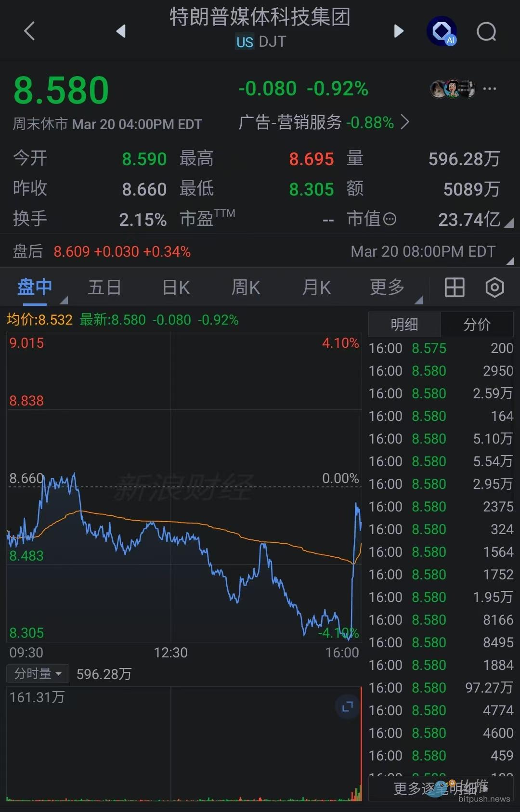This screenshot has height=812, width=520.
Task: Tap the three-dot more options icon
Action: pyautogui.click(x=490, y=89)
